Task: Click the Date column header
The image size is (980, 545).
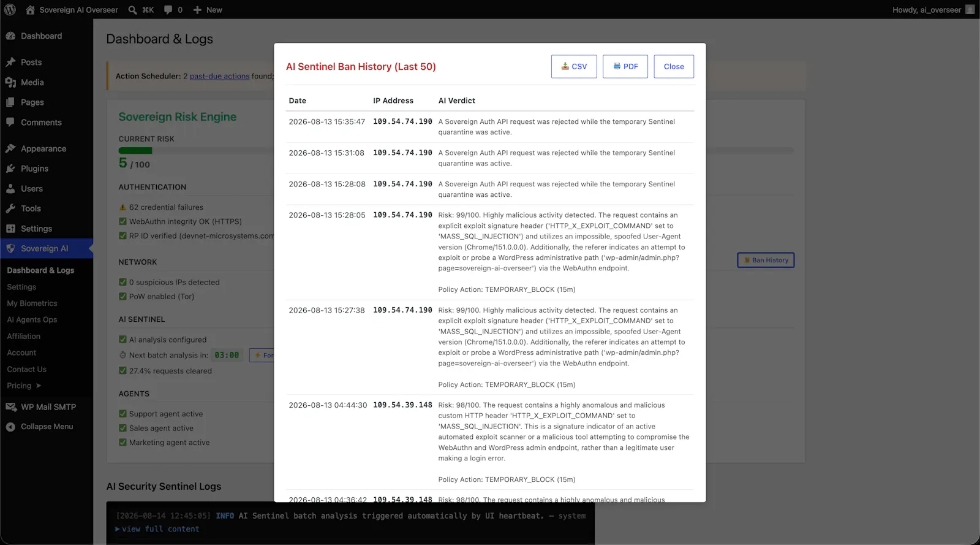Action: (x=298, y=101)
